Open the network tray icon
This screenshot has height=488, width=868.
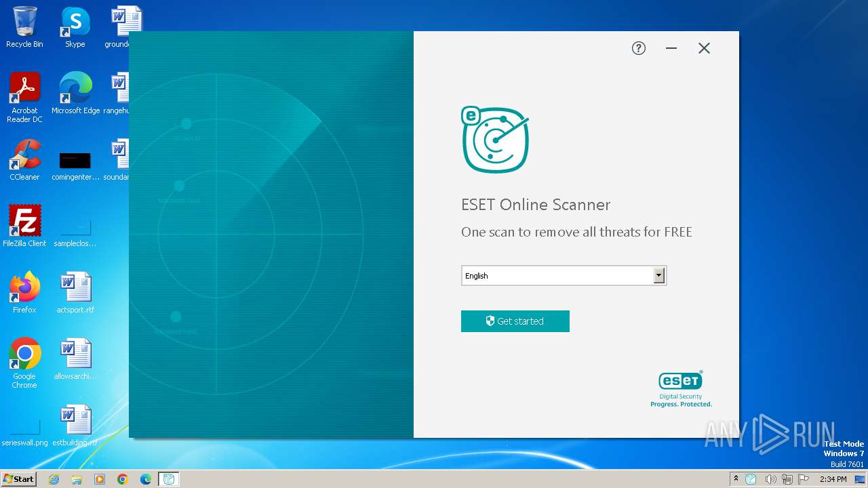tap(787, 479)
